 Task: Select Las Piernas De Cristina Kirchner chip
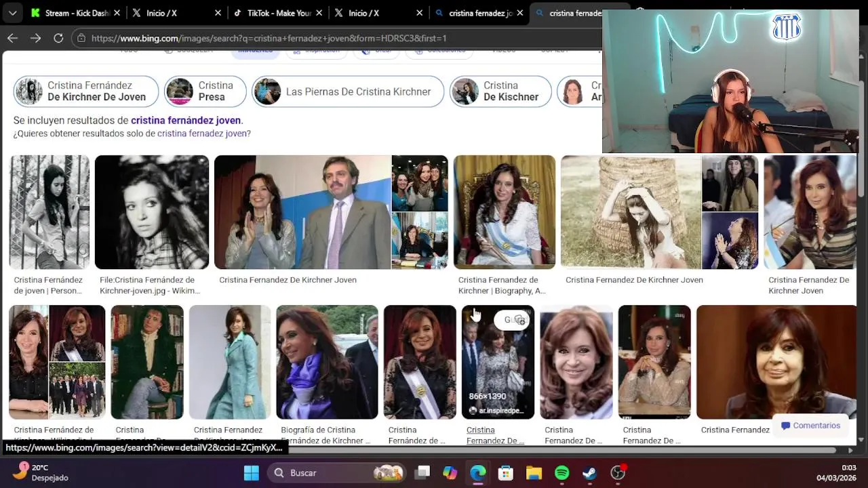[x=348, y=91]
